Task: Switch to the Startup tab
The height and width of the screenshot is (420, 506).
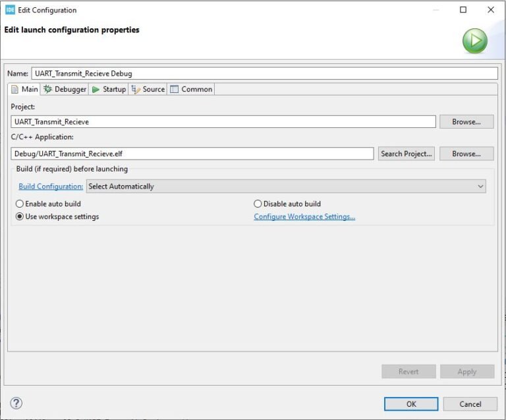Action: (109, 89)
